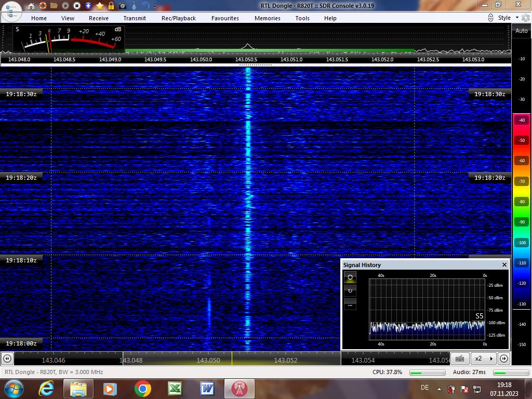Click the 19:18:10z timestamp label

[x=21, y=260]
